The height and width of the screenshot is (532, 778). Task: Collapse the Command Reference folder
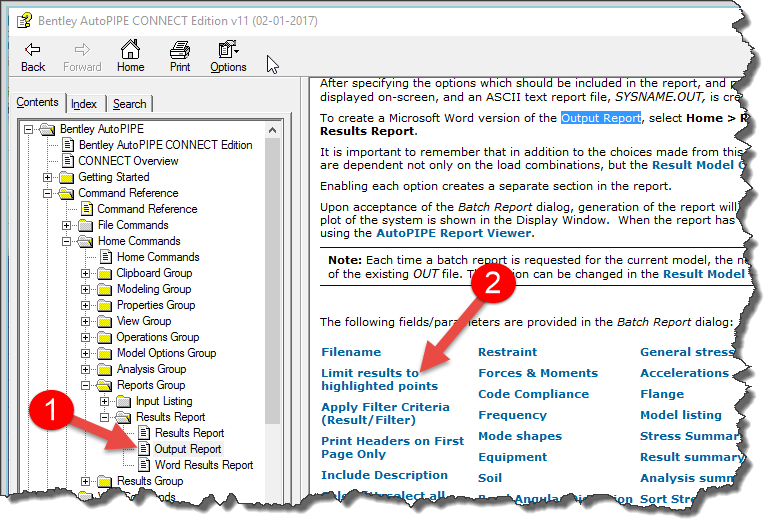(47, 193)
